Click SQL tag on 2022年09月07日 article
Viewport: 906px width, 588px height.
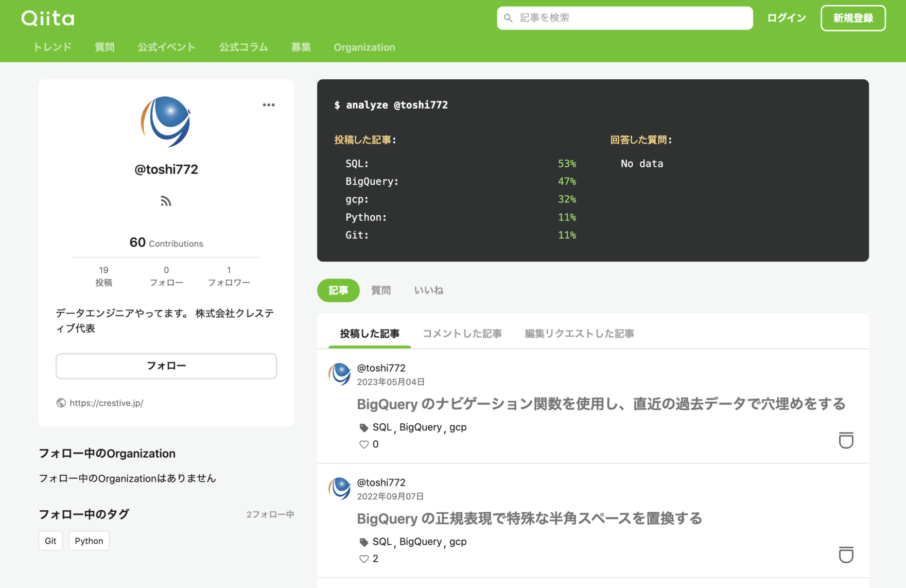tap(382, 542)
